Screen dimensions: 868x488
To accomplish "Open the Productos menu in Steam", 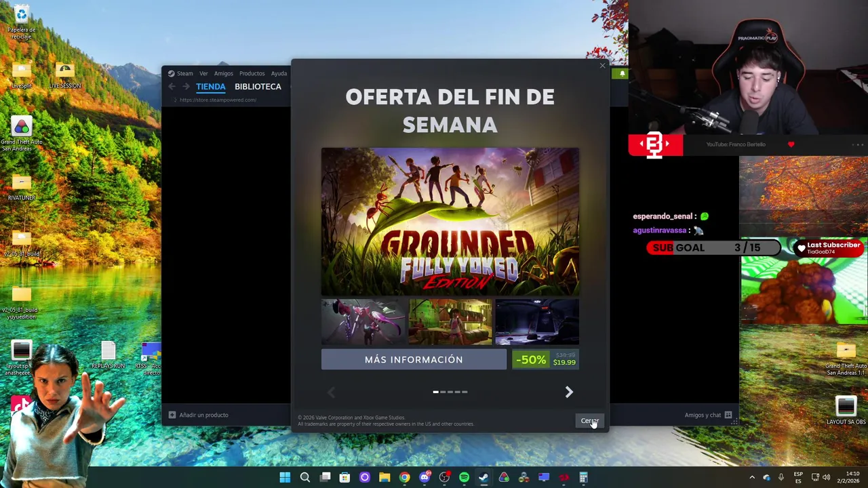I will [x=252, y=73].
